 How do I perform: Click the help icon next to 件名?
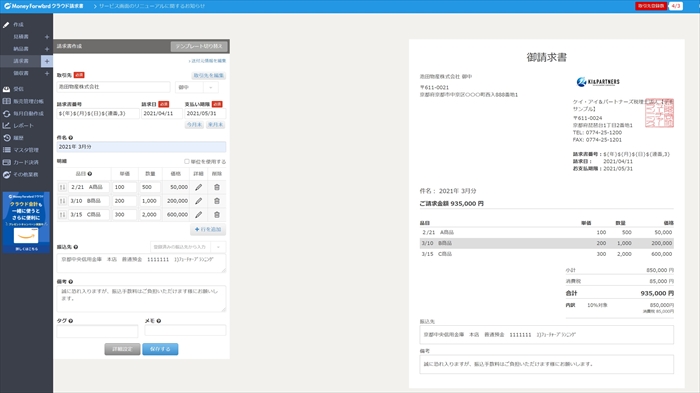tap(71, 138)
